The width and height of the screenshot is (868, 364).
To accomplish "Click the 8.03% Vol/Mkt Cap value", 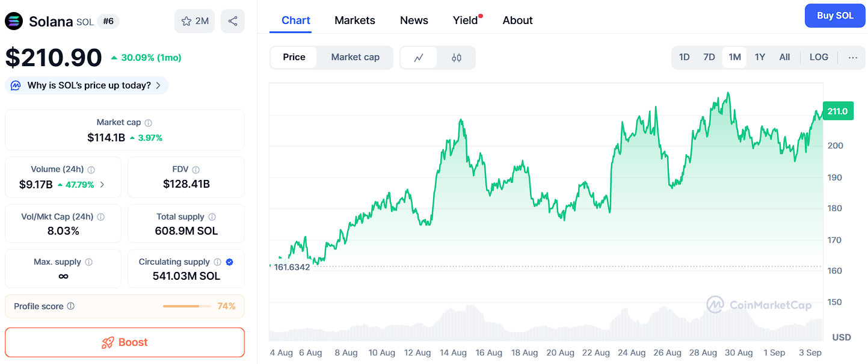I will click(x=63, y=231).
